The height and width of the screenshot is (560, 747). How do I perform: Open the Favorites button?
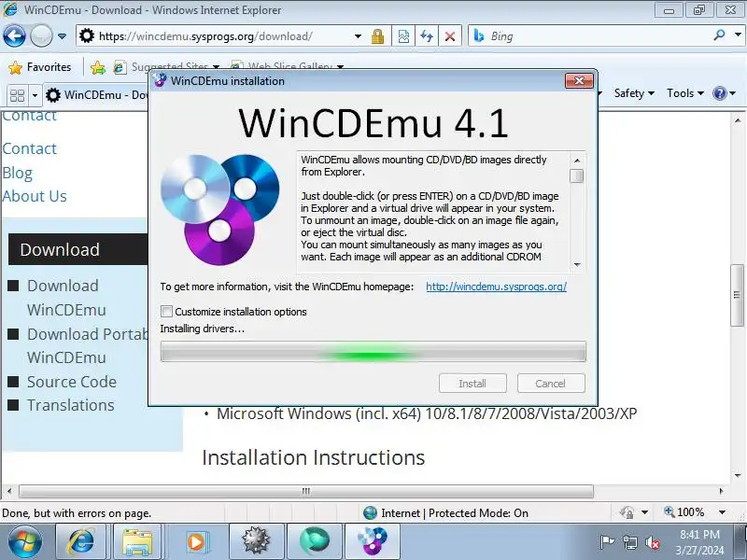pyautogui.click(x=40, y=67)
